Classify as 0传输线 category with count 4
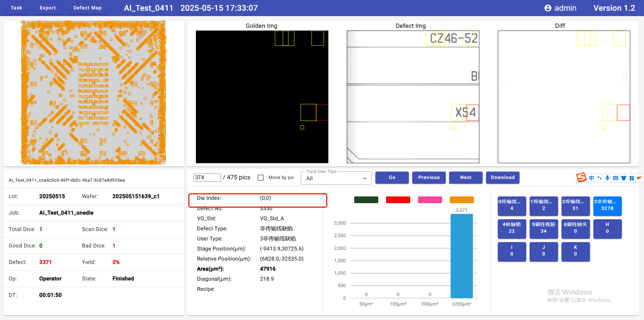 (x=512, y=206)
